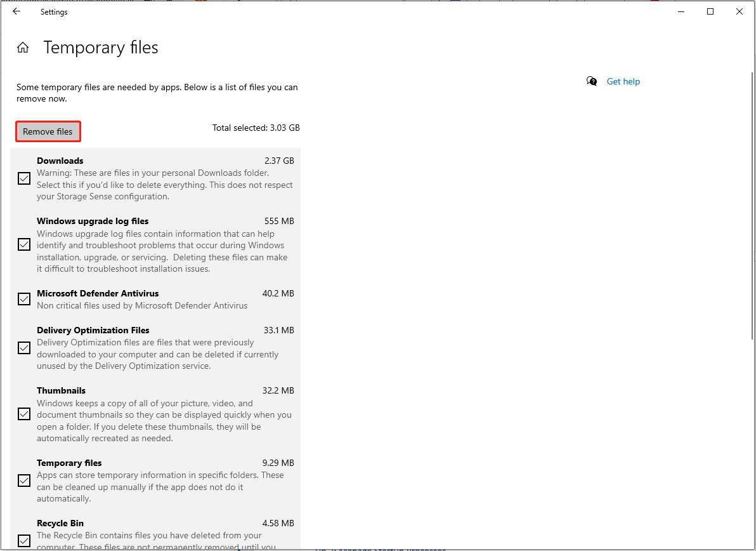Uncheck the Recycle Bin checkbox
756x551 pixels.
23,541
